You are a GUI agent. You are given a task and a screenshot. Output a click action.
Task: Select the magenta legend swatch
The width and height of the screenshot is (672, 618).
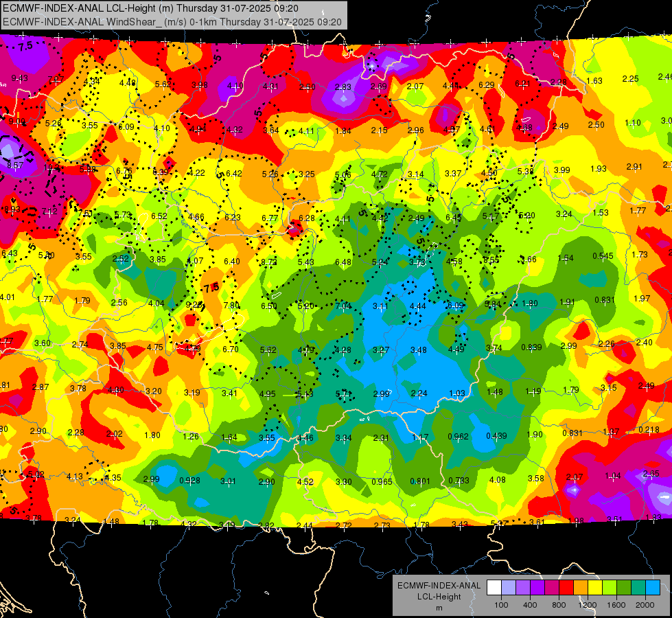click(552, 587)
